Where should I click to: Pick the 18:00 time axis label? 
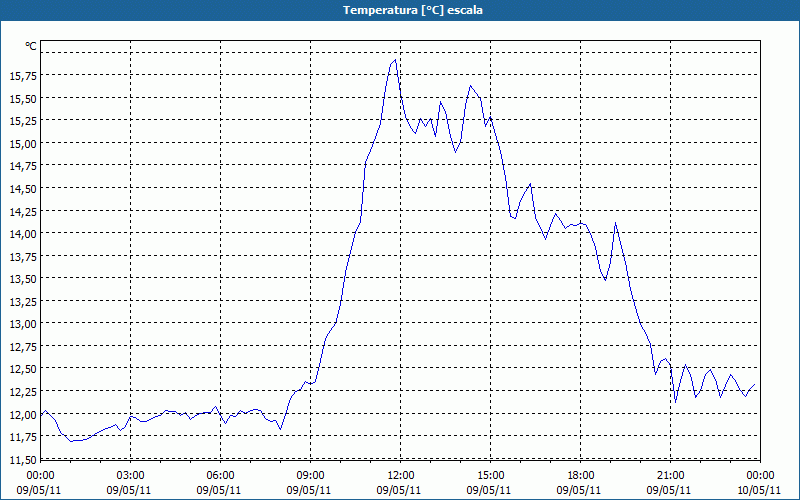580,475
